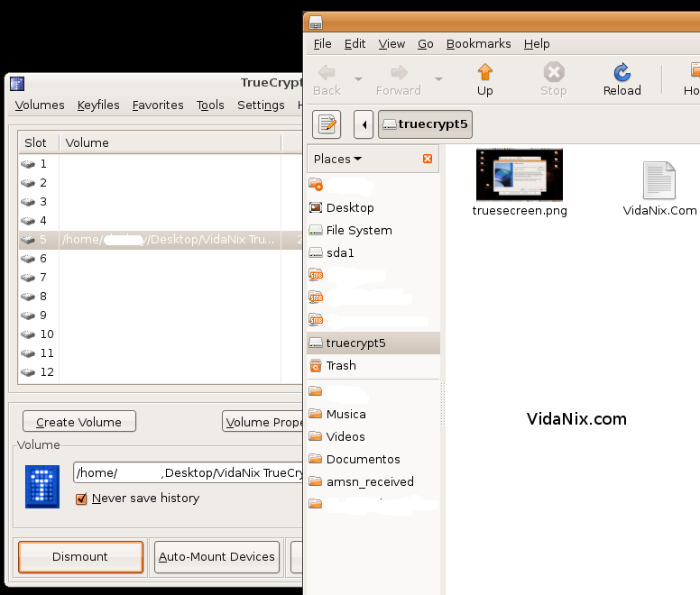The image size is (700, 595).
Task: Select slot 10 in TrueCrypt list
Action: [161, 334]
